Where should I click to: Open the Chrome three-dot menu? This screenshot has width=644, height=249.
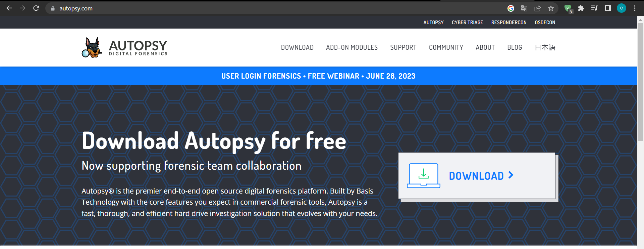[635, 8]
